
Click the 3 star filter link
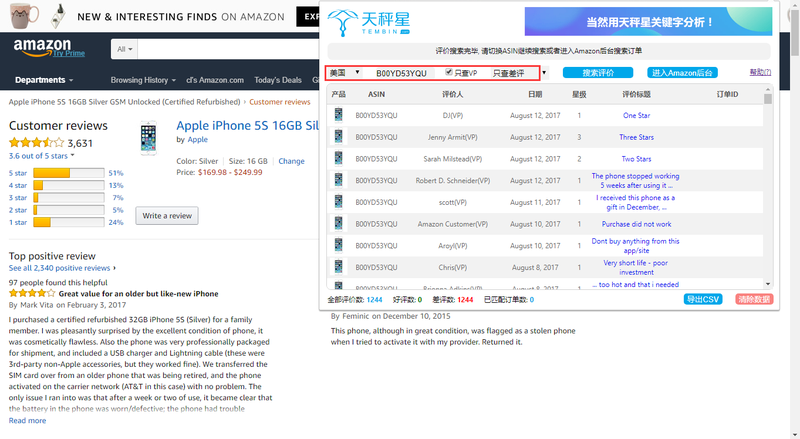tap(18, 198)
